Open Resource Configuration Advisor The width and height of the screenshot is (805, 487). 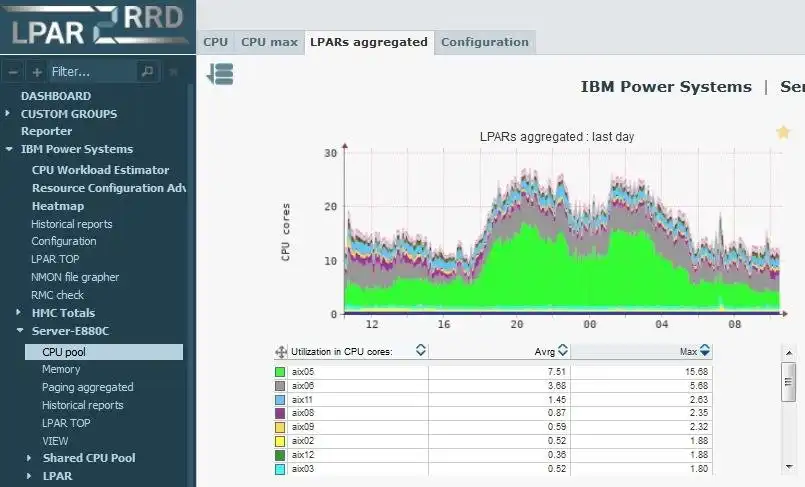click(x=108, y=188)
